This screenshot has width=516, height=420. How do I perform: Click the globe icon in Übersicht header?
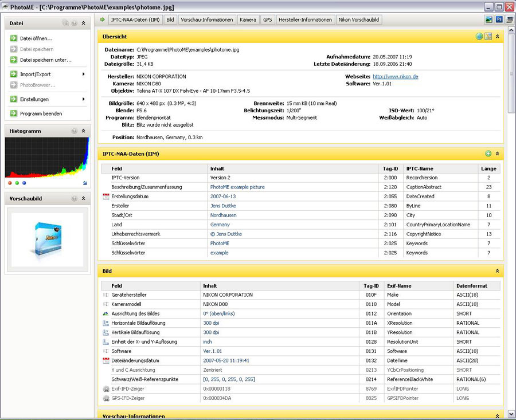tap(479, 37)
